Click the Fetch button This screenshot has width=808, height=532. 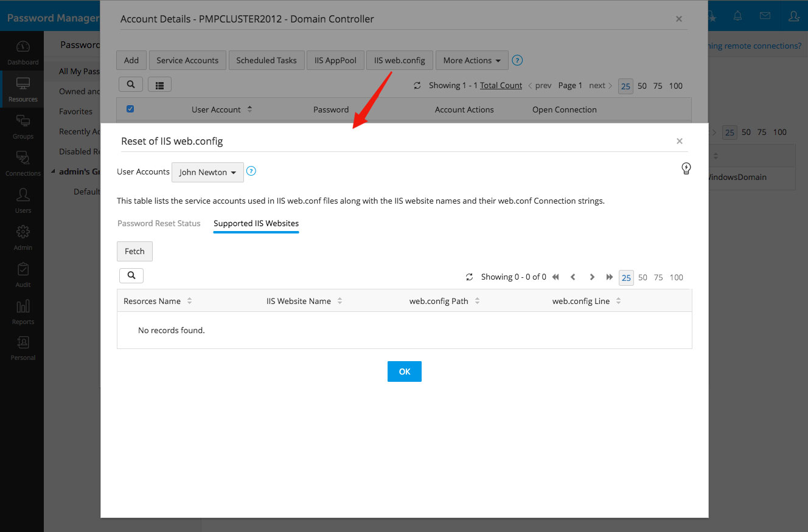[x=134, y=251]
